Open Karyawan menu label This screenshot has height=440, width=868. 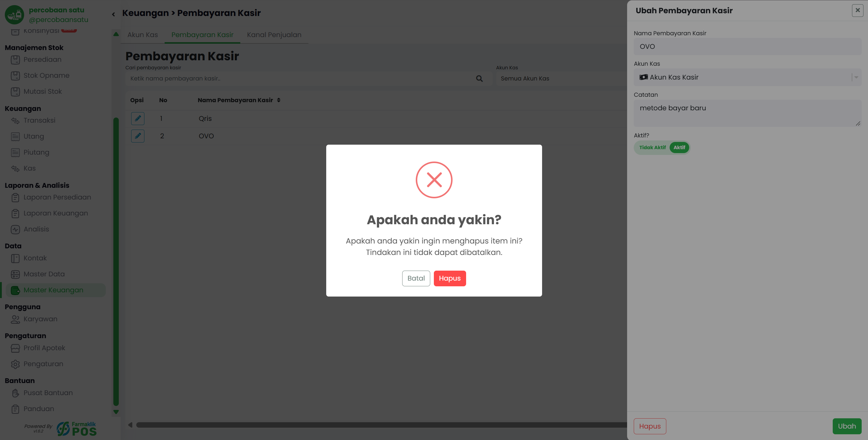click(40, 319)
